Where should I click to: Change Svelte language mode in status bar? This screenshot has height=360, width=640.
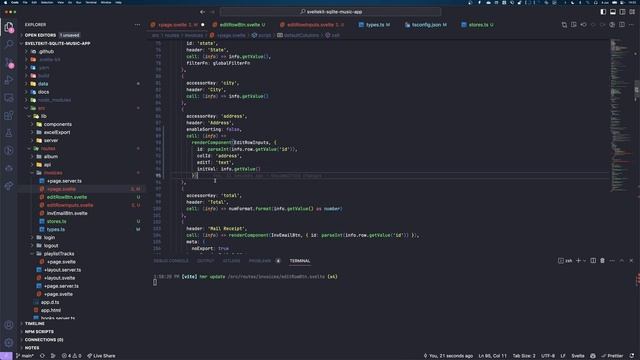578,356
